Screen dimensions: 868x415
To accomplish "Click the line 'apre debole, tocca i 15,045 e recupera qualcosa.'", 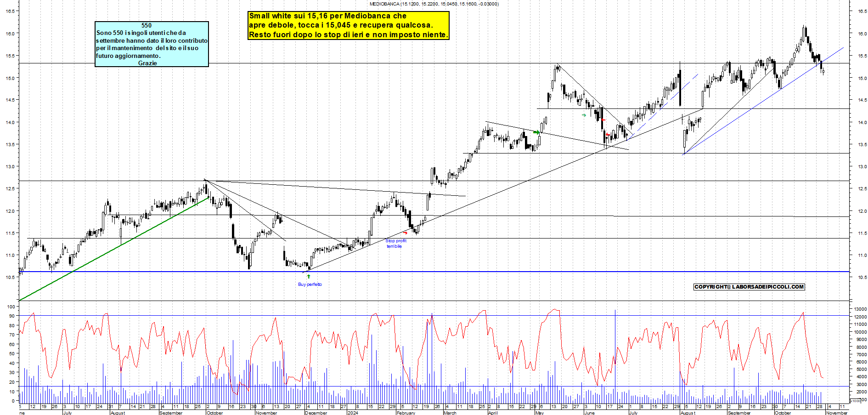I will (340, 25).
